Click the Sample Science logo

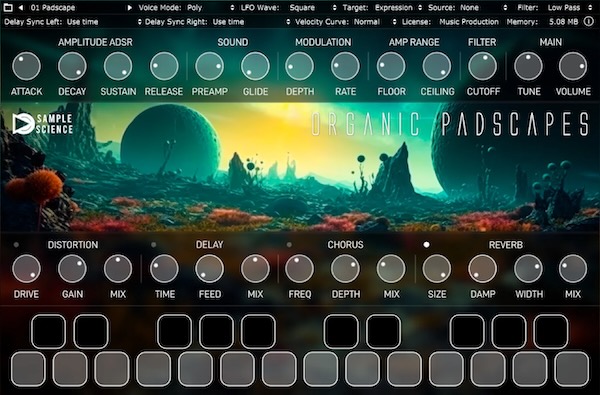pyautogui.click(x=42, y=124)
